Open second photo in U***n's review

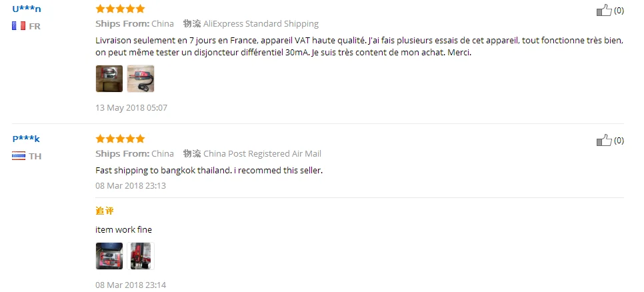pyautogui.click(x=141, y=79)
